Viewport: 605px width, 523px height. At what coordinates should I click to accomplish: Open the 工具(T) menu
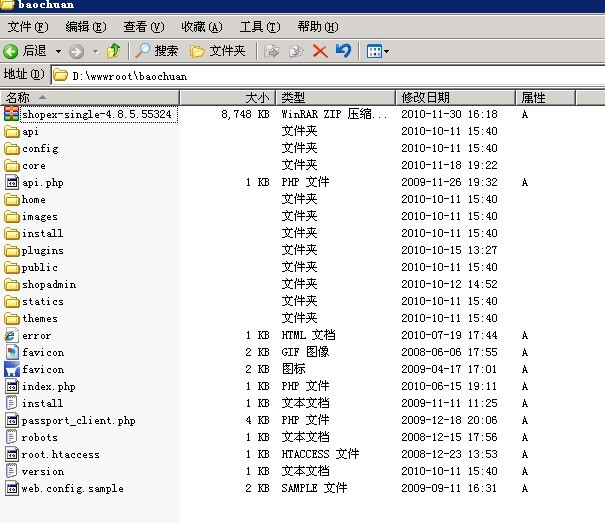click(259, 26)
